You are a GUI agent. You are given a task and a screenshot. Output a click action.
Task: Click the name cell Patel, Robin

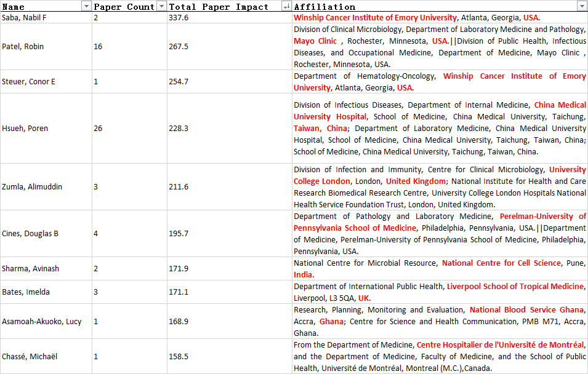(46, 47)
